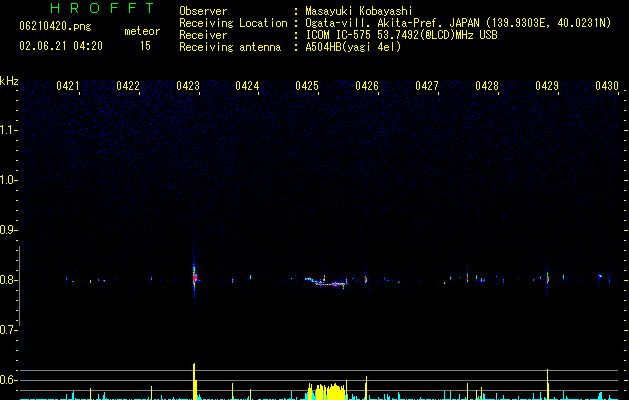Screen dimensions: 629x400
Task: Click the meteor count 15
Action: pos(145,46)
